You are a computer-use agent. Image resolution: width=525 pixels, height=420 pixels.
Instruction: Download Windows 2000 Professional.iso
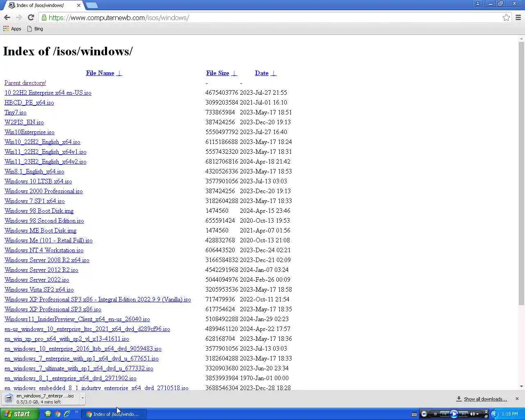43,191
